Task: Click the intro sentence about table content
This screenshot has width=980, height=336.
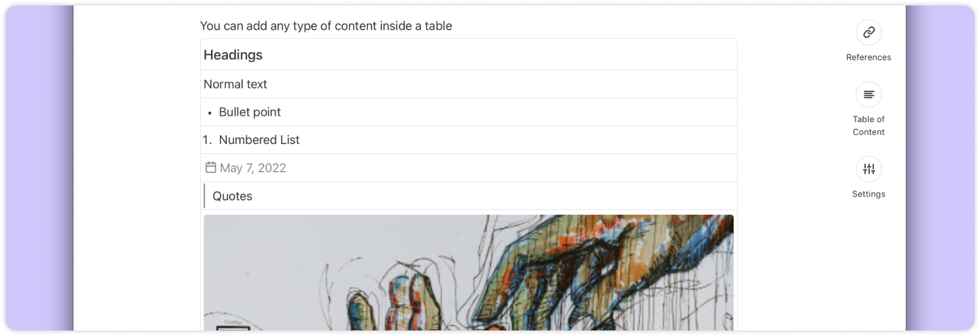Action: [x=326, y=26]
